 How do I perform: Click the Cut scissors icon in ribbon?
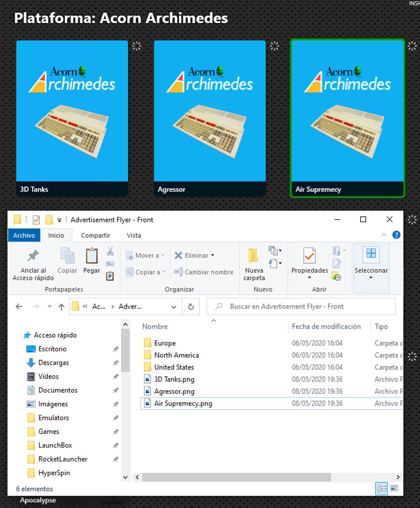click(x=110, y=251)
